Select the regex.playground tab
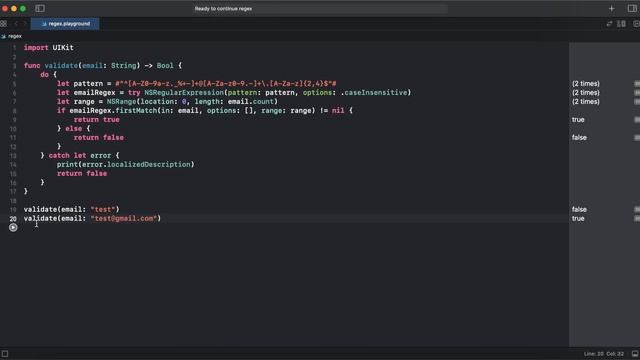 [65, 24]
